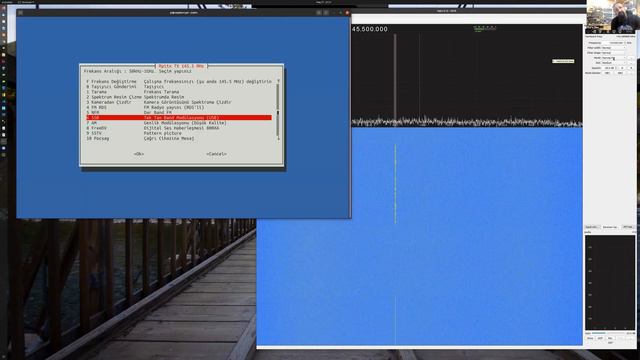Open the Mode dropdown in Gqrx
This screenshot has width=640, height=360.
tap(614, 58)
